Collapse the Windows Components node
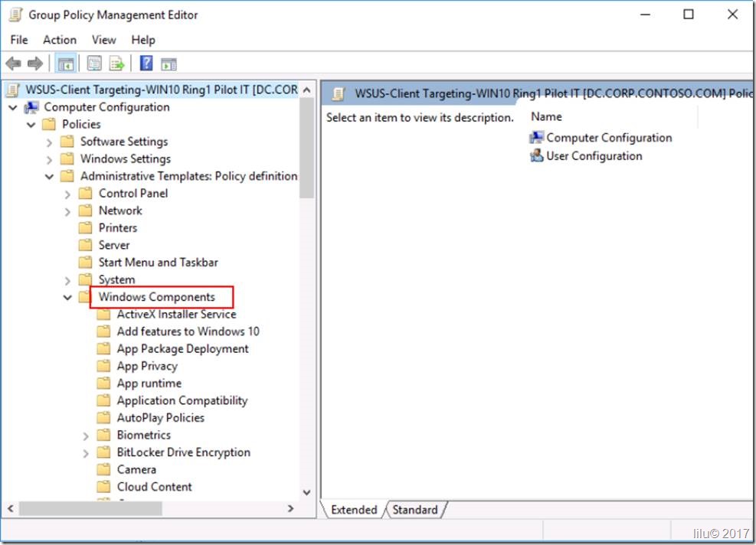The height and width of the screenshot is (545, 756). point(67,298)
